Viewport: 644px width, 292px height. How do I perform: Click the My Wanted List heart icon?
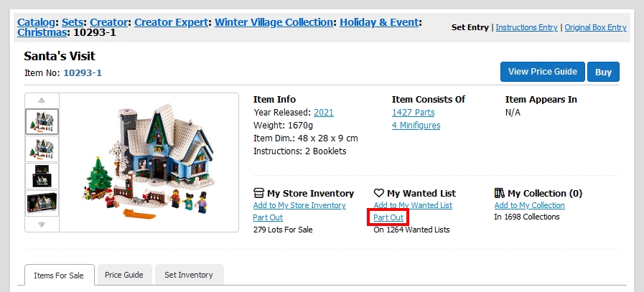379,193
